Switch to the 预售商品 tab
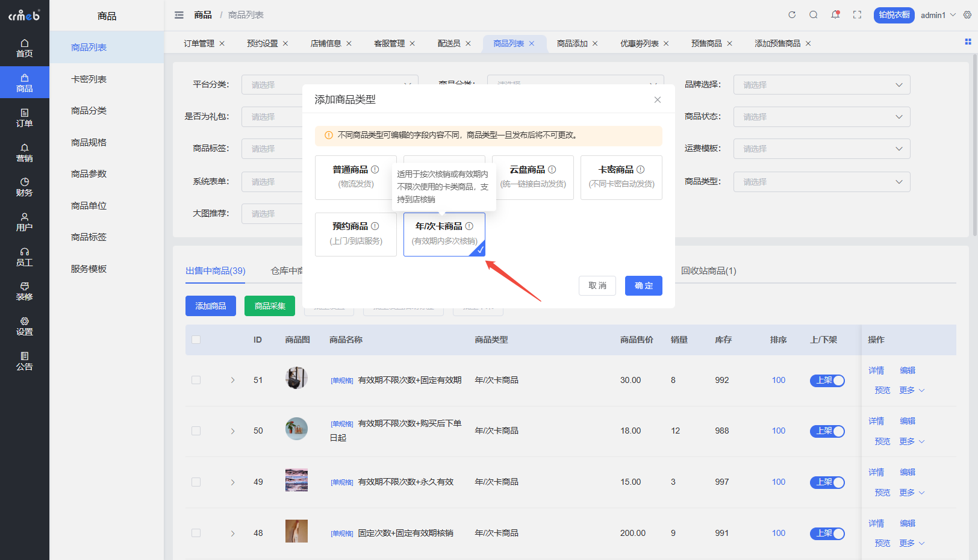Screen dimensions: 978x560 pyautogui.click(x=706, y=43)
